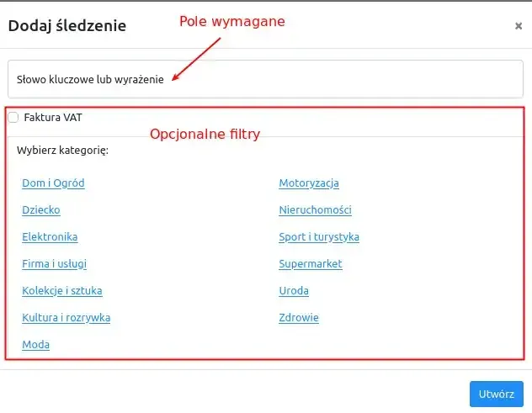Choose the Moda category
532x413 pixels.
tap(35, 345)
